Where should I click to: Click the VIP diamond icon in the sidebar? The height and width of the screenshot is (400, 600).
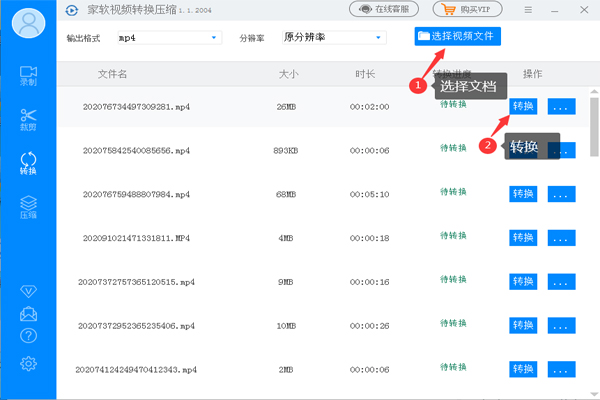29,291
